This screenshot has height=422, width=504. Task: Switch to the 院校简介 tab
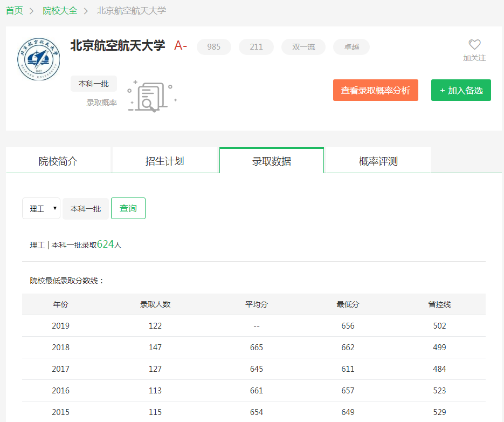[x=58, y=161]
